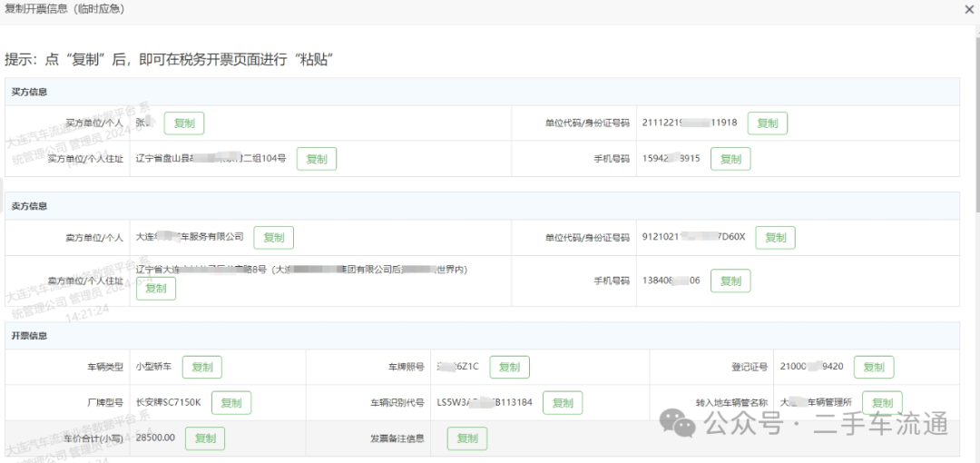Copy the seller phone number 13840...06
This screenshot has width=980, height=463.
coord(730,281)
